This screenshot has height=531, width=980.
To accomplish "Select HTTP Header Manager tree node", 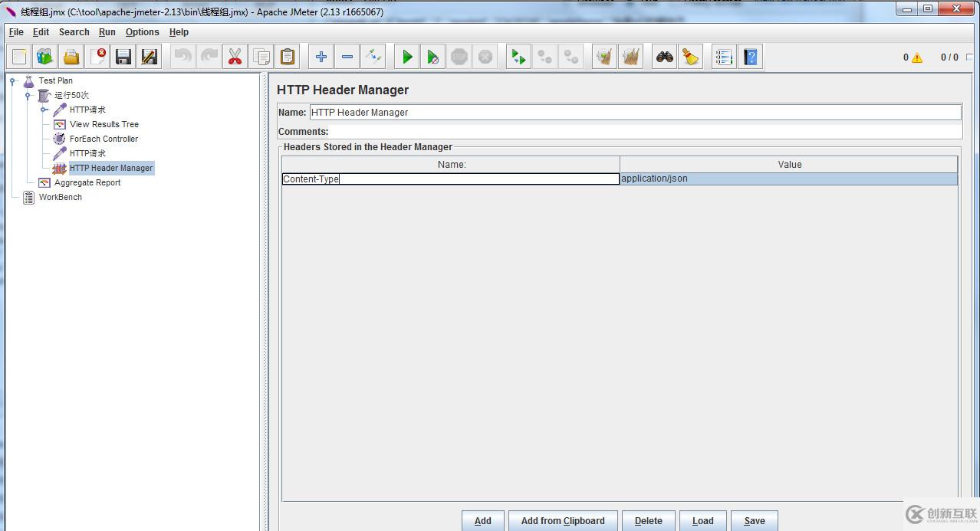I will point(111,168).
